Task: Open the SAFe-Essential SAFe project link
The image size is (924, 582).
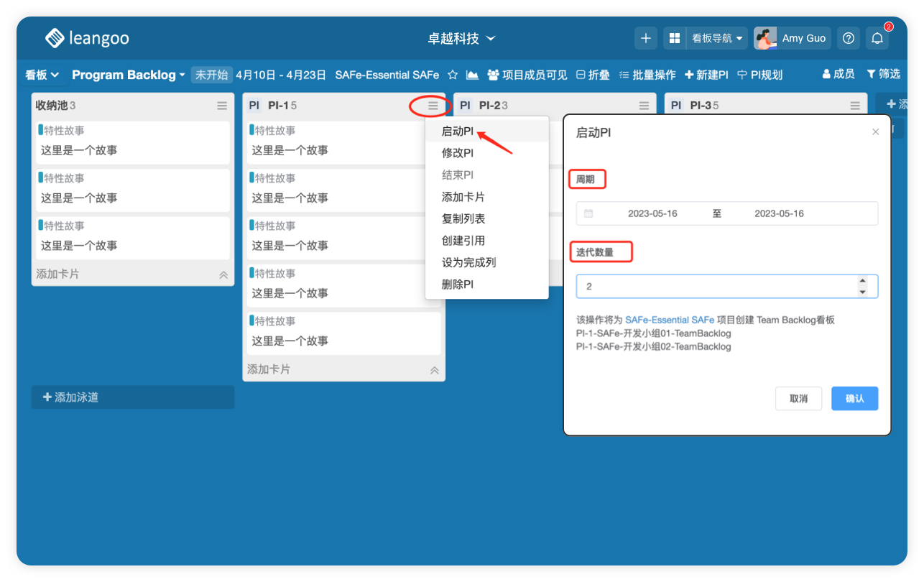Action: tap(669, 320)
